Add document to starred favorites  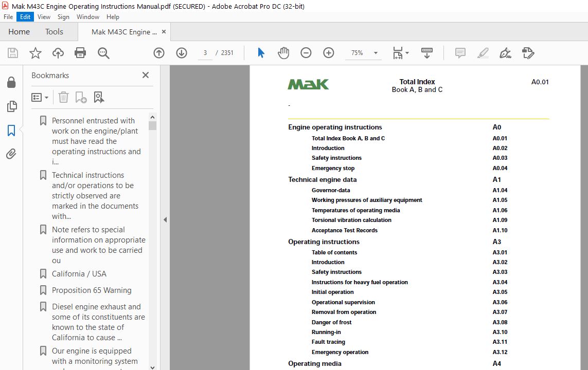35,53
